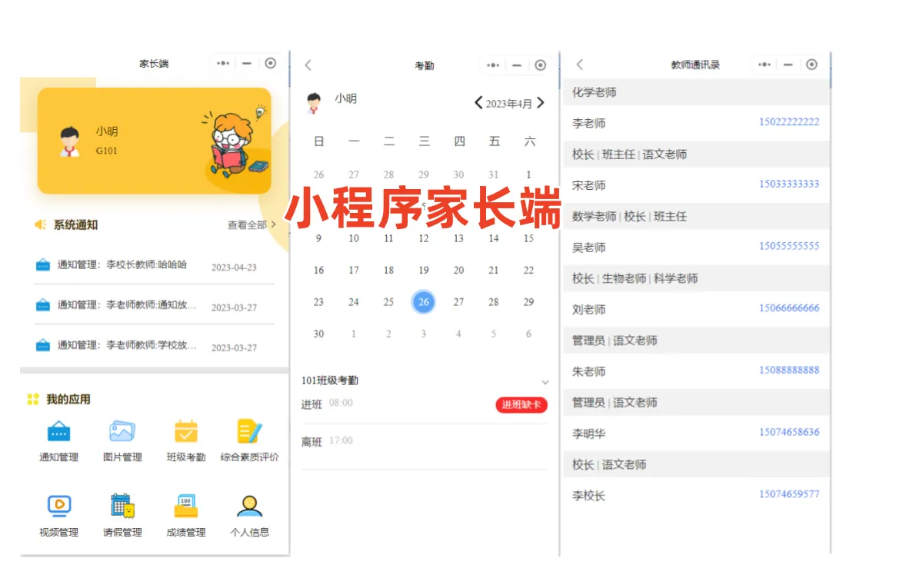Select date 26 on the calendar

pos(423,302)
